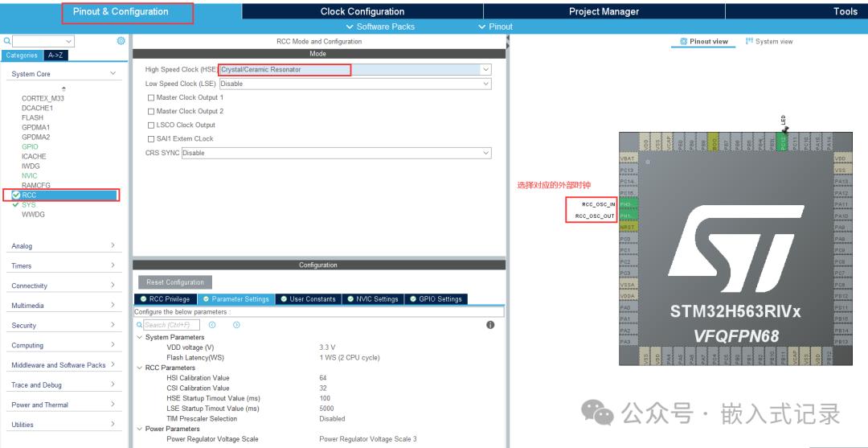The height and width of the screenshot is (448, 868).
Task: Select the PC12 LED pin on the chip
Action: coord(782,141)
